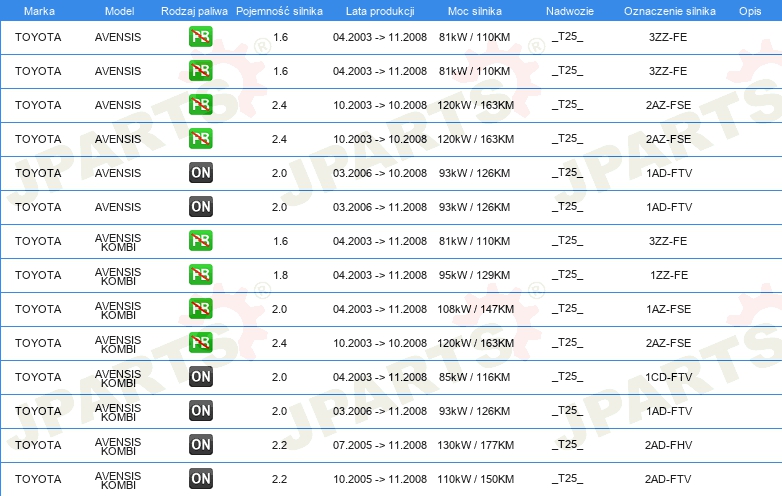
Task: Click the Opis column header
Action: point(750,11)
